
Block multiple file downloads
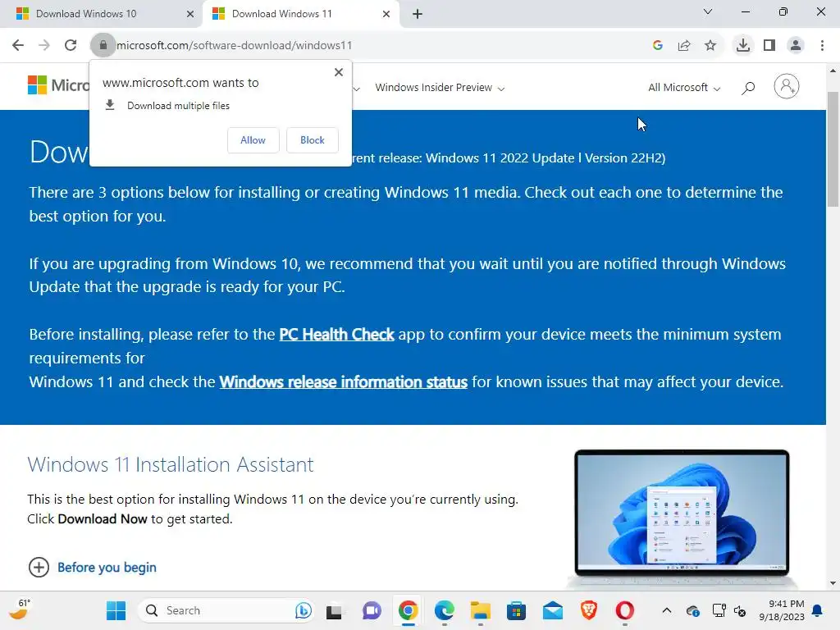[x=313, y=140]
